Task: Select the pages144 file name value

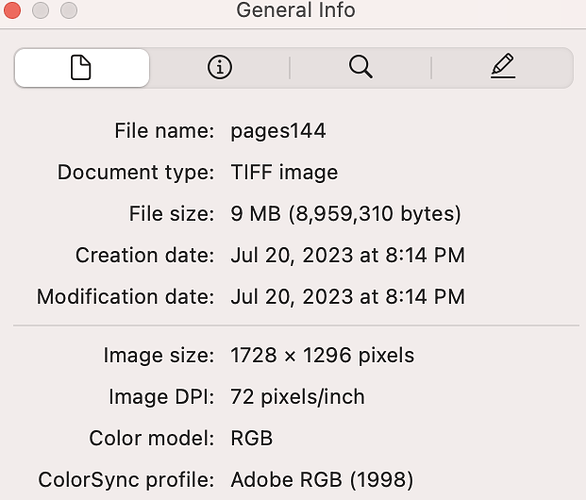Action: (x=278, y=131)
